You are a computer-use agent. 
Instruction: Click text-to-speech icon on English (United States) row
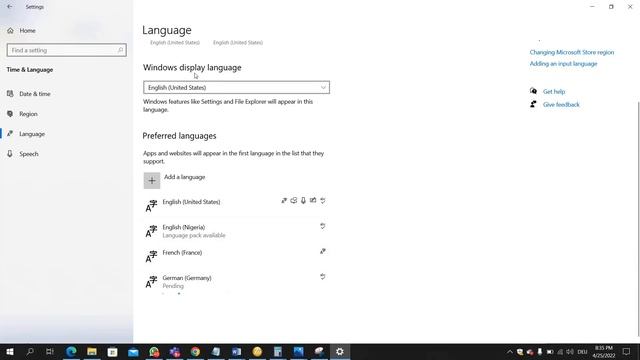point(293,200)
